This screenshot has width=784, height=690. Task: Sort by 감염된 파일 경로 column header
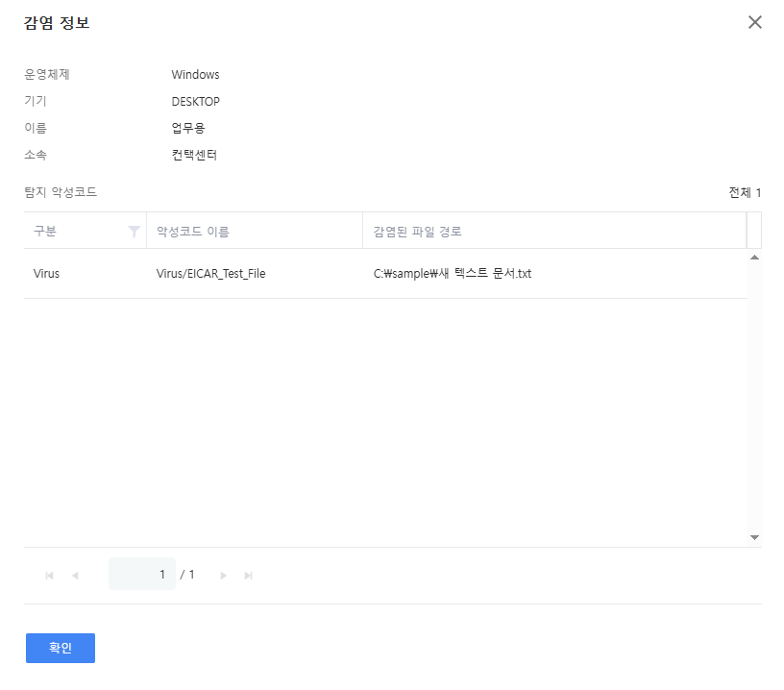(x=418, y=232)
